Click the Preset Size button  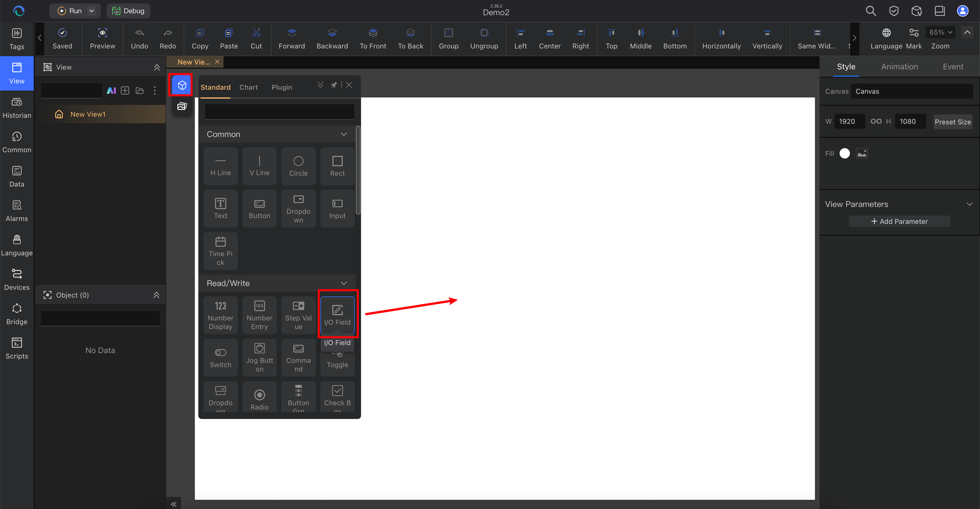coord(952,122)
